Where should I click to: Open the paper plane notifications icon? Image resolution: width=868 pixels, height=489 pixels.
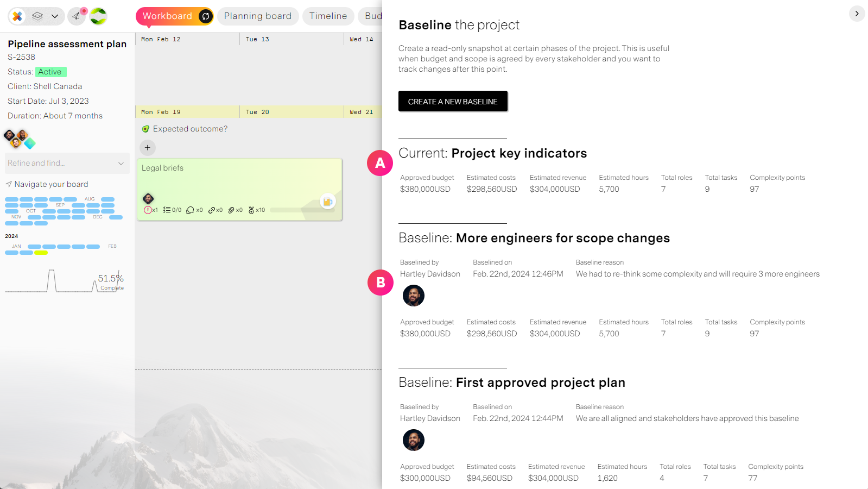point(77,16)
